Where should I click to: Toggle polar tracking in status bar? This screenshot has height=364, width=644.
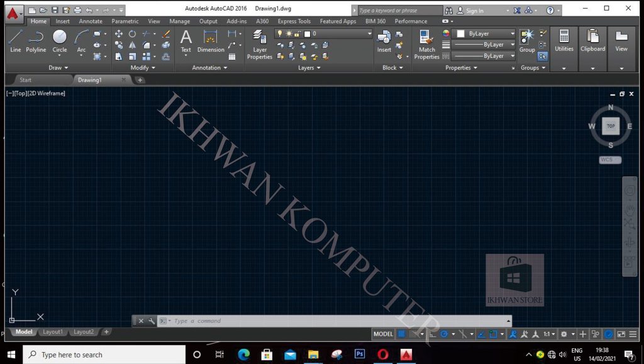pyautogui.click(x=444, y=334)
